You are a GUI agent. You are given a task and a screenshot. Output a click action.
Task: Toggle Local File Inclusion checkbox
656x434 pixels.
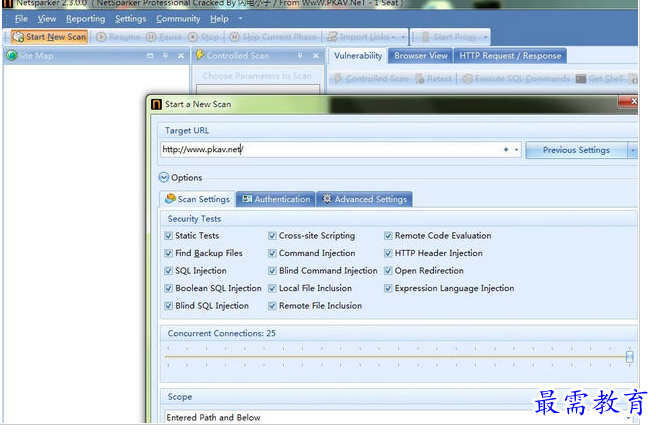click(272, 288)
